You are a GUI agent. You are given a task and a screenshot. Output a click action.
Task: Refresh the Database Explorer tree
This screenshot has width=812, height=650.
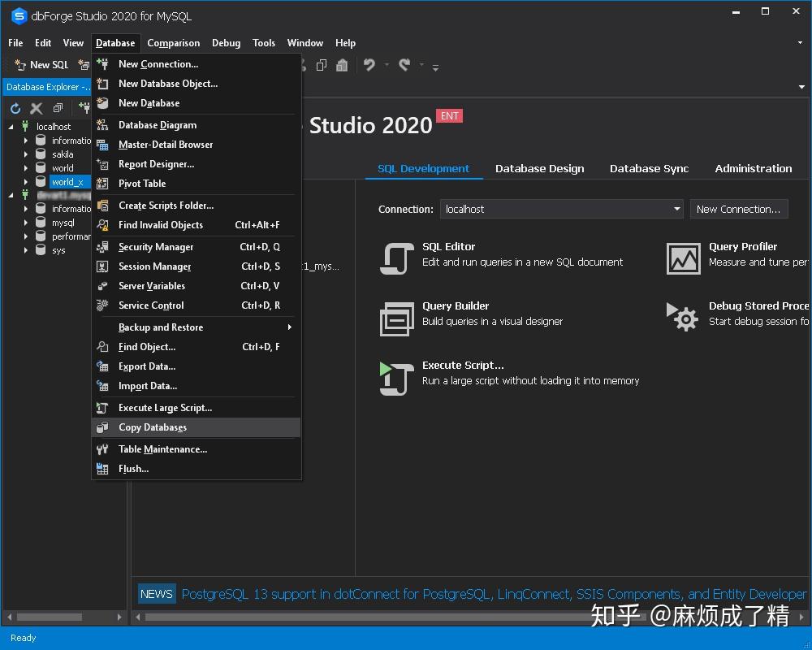click(x=15, y=107)
